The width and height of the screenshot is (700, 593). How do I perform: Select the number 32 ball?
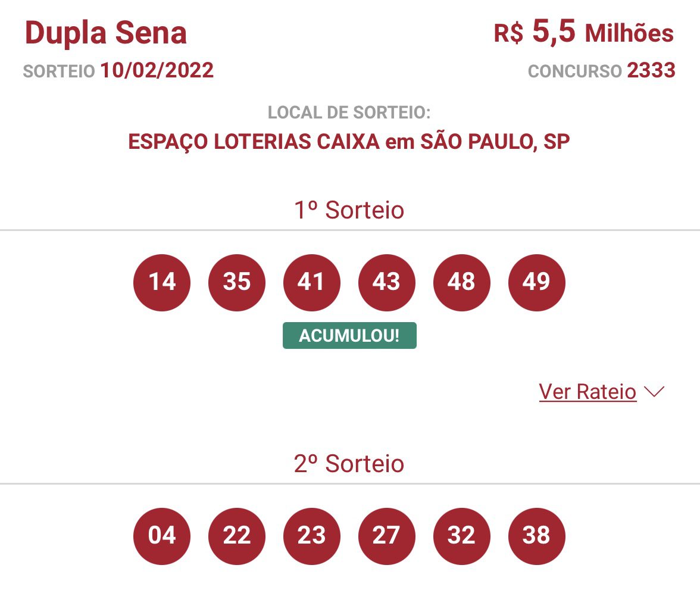[x=462, y=536]
